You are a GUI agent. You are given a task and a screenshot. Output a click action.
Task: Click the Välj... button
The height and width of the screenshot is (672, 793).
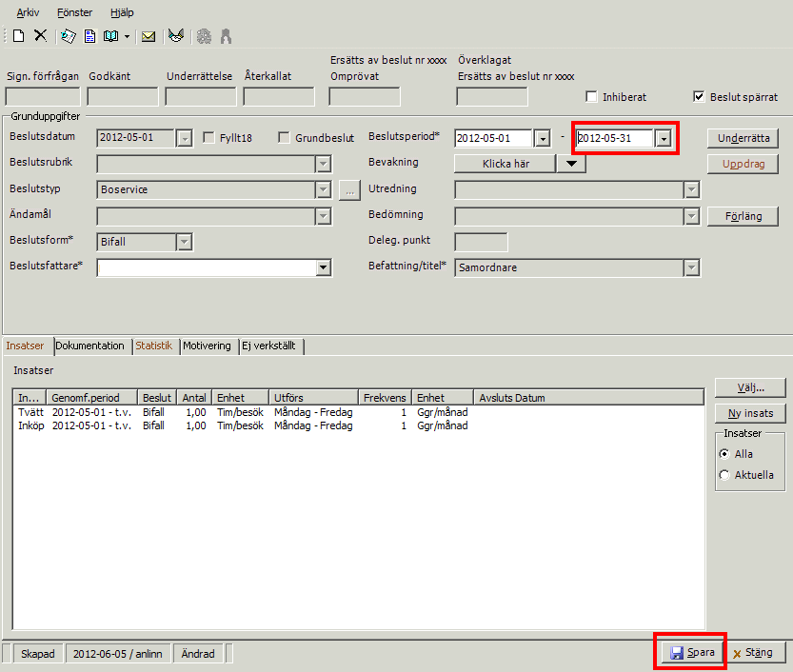[x=750, y=387]
